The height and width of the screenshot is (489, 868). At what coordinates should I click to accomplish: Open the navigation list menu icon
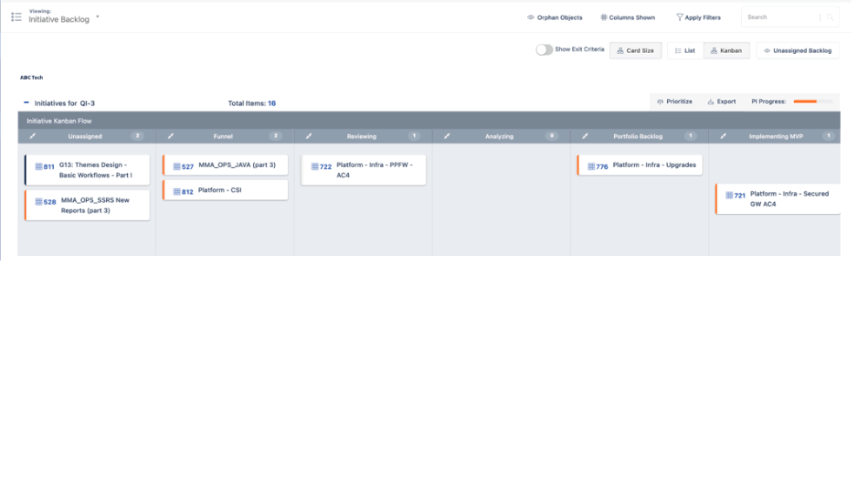[17, 17]
